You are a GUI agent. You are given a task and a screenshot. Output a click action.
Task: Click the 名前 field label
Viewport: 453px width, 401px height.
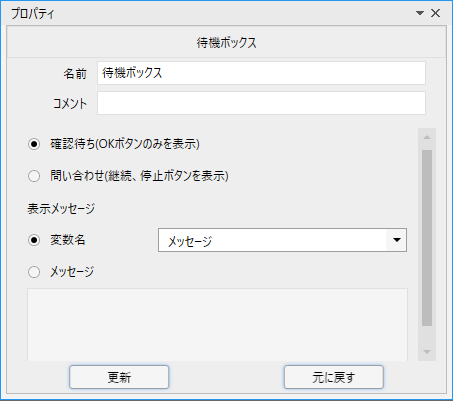click(x=75, y=74)
